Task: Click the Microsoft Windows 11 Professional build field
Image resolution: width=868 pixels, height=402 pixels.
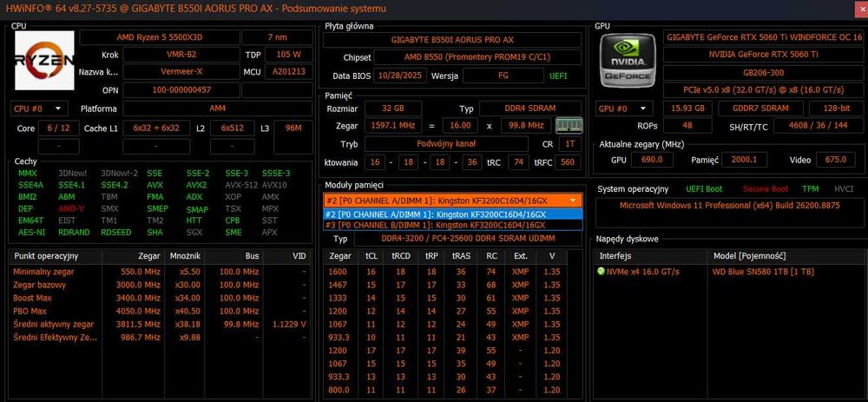Action: 730,214
